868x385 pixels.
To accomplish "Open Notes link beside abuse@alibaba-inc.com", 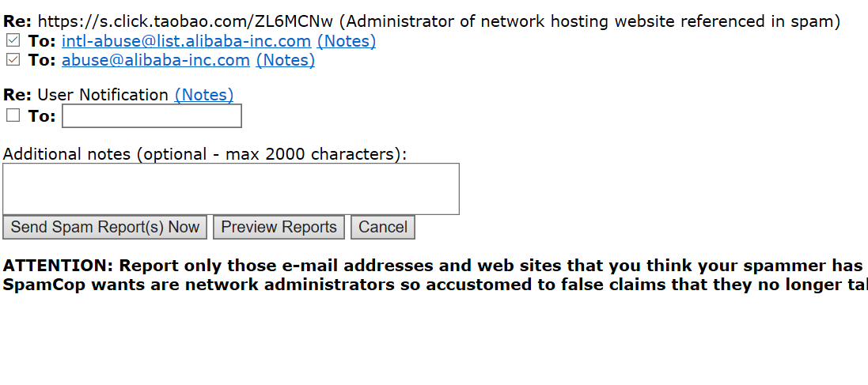I will click(286, 60).
